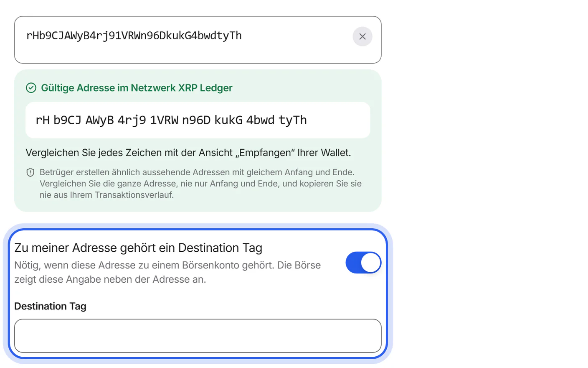The width and height of the screenshot is (588, 368).
Task: Click the shield warning icon
Action: (30, 172)
